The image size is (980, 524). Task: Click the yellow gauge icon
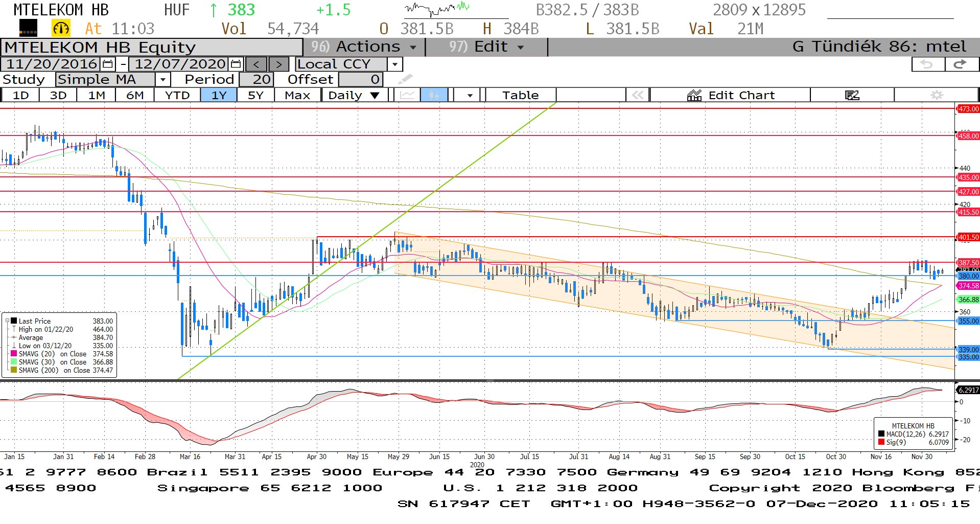(61, 28)
